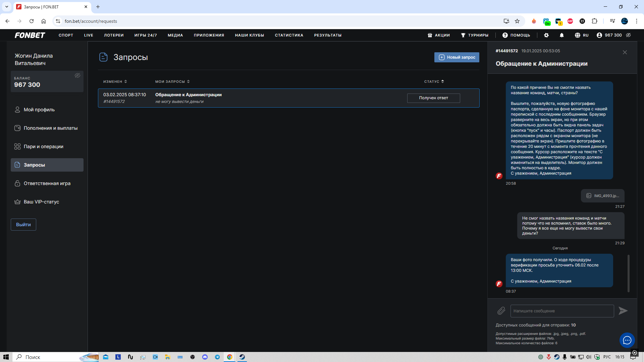This screenshot has width=644, height=362.
Task: Open the OBS Studio taskbar icon
Action: pyautogui.click(x=193, y=357)
